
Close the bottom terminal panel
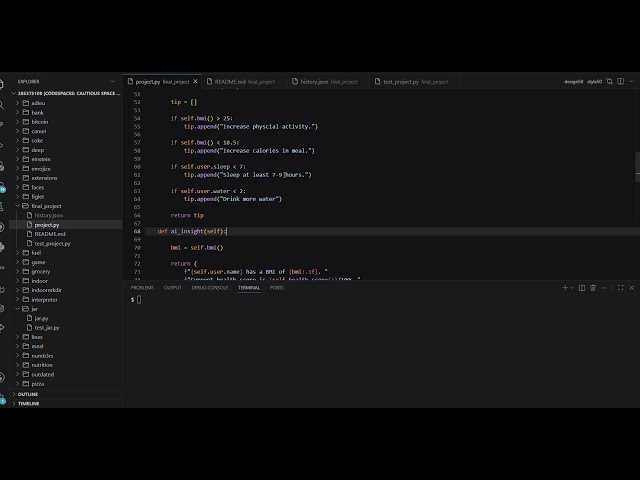pos(631,288)
